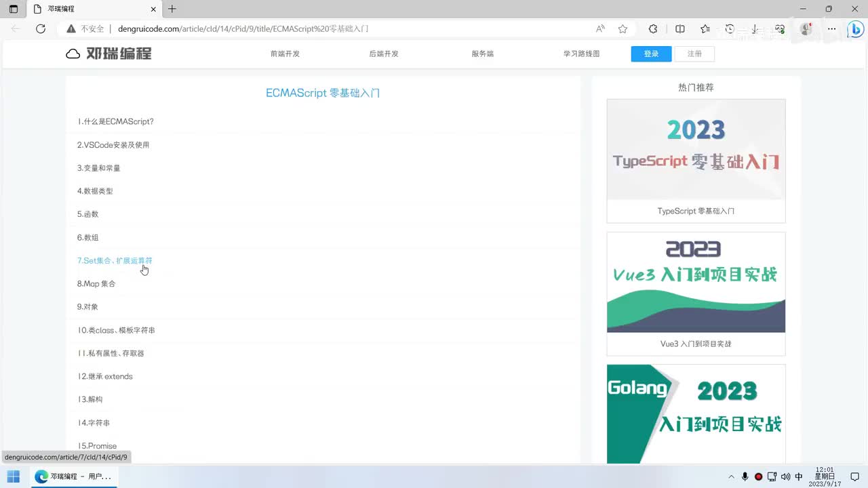The height and width of the screenshot is (488, 868).
Task: Open article 2.VSCode安装及使用
Action: coord(113,145)
